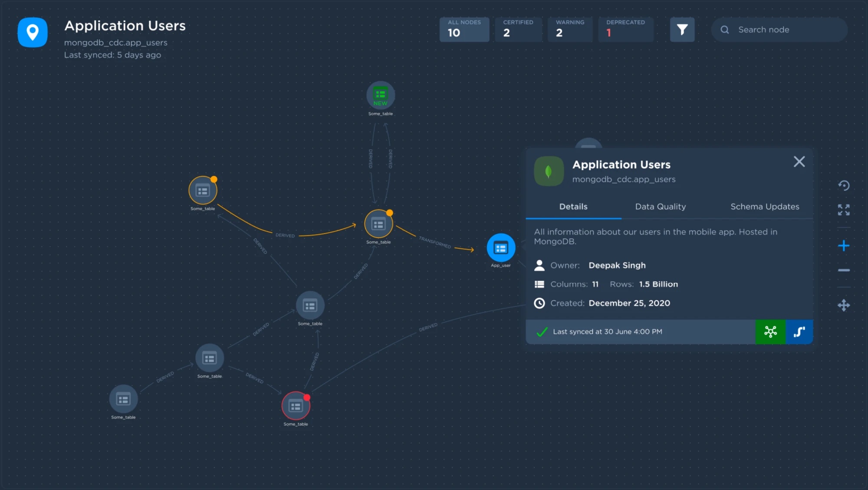This screenshot has width=868, height=490.
Task: Click the Last synced: 5 days ago text
Action: 112,55
